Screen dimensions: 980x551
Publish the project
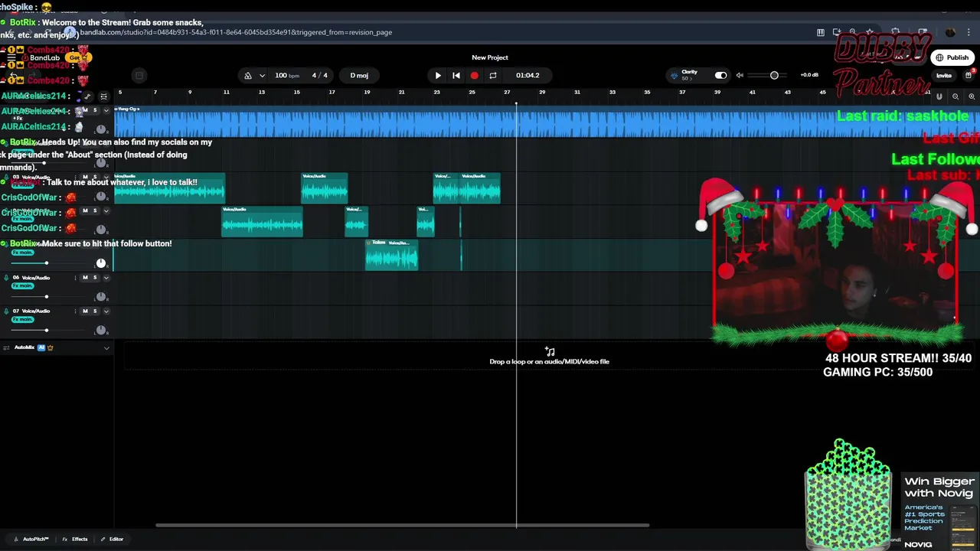click(x=952, y=57)
